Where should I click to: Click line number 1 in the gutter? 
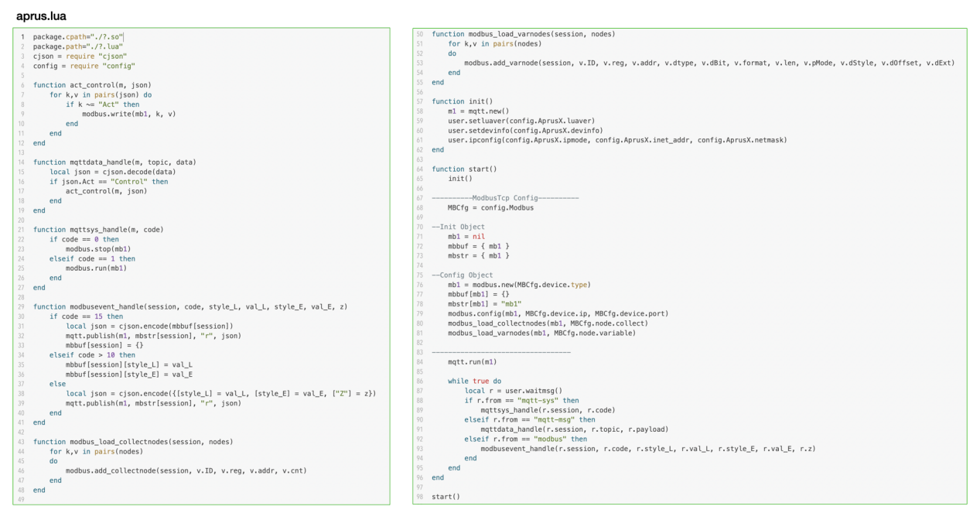tap(22, 36)
